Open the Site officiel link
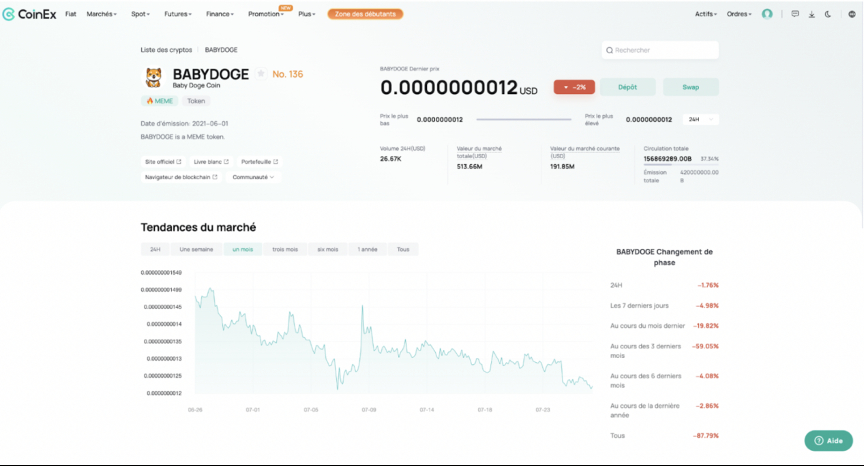 click(163, 162)
